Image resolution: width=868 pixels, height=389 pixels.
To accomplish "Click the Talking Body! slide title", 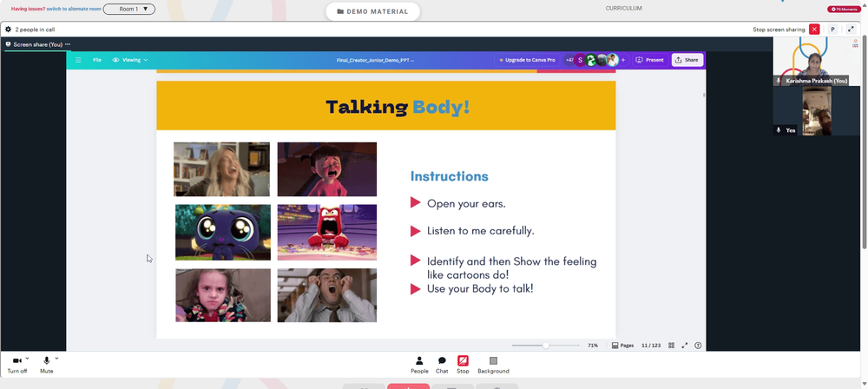I will pyautogui.click(x=398, y=107).
